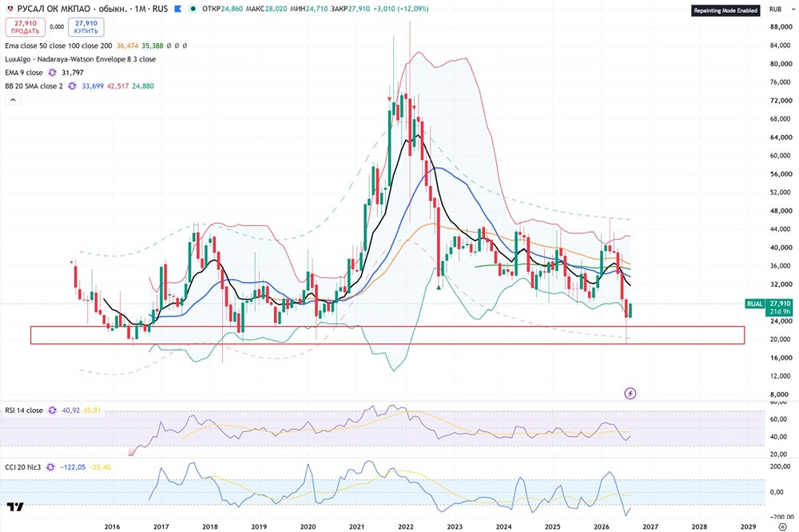This screenshot has height=532, width=799.
Task: Select the BB 20 SMA close 2 label
Action: 34,86
